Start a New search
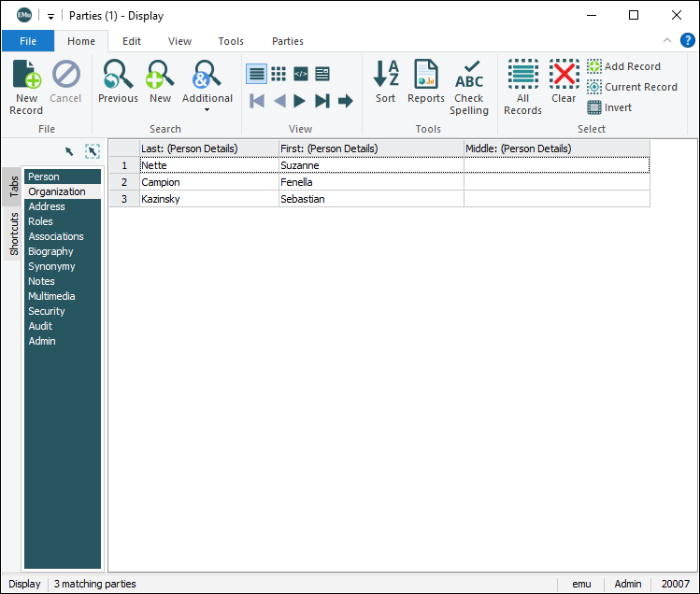Screen dimensions: 700x594 [160, 81]
